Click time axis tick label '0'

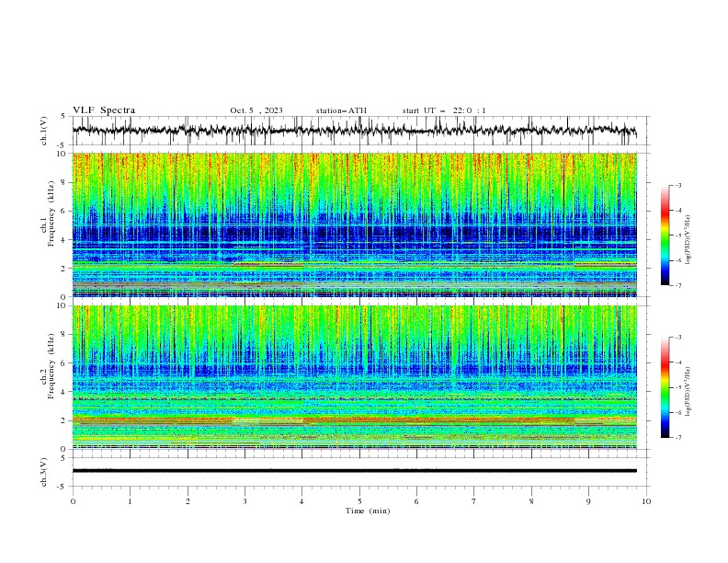[x=73, y=501]
